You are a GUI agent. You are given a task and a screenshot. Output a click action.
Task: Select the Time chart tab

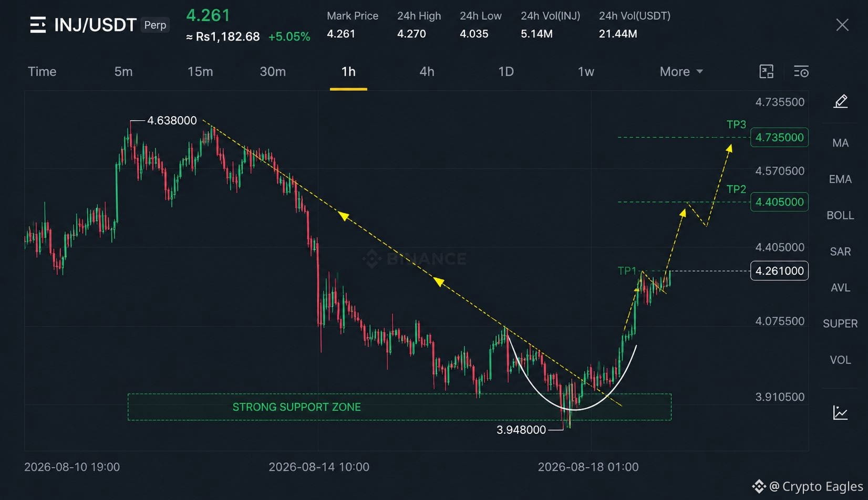tap(42, 71)
